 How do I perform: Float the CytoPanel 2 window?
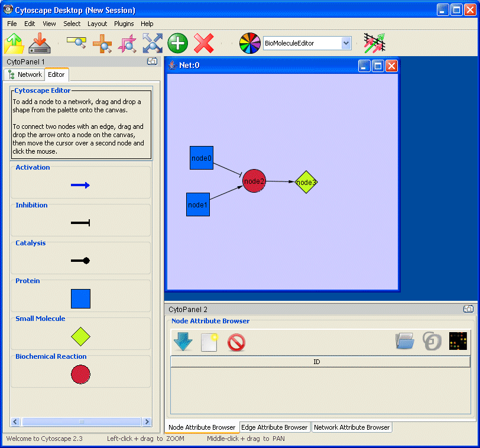(468, 309)
